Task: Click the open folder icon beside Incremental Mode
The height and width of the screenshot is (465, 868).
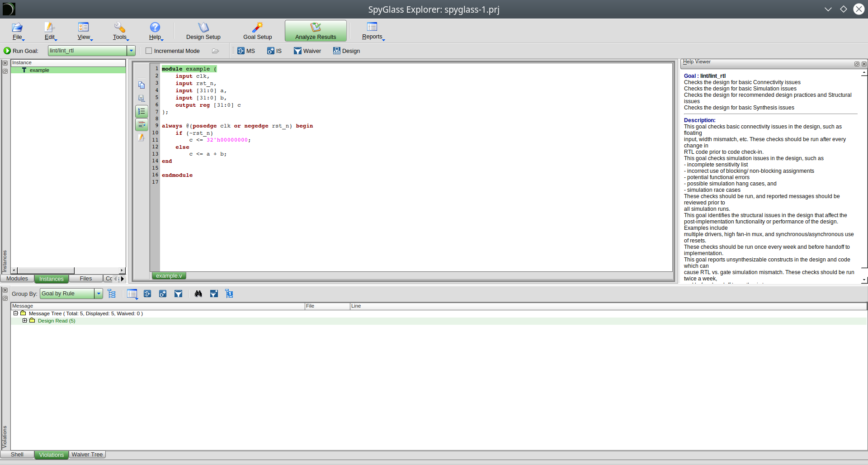Action: click(x=216, y=51)
